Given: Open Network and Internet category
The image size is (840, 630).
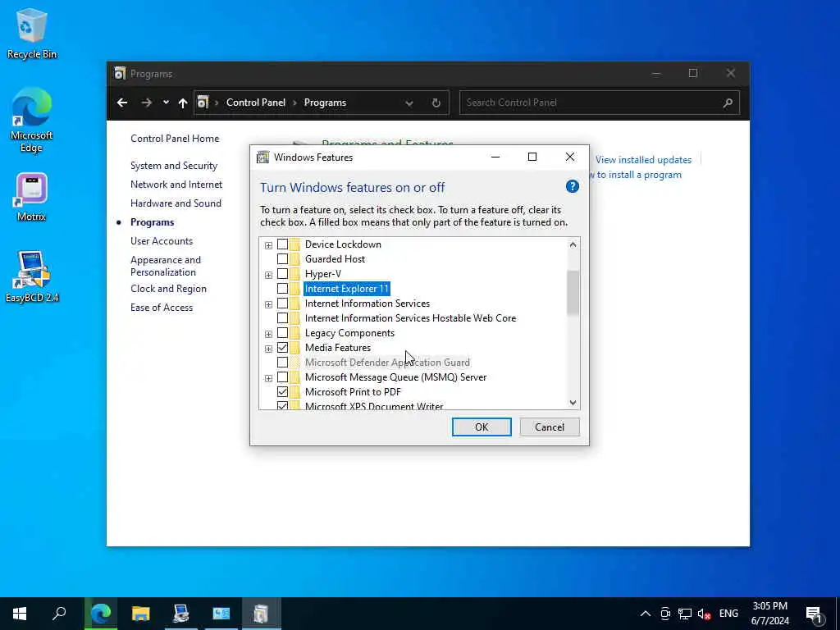Looking at the screenshot, I should (x=176, y=185).
